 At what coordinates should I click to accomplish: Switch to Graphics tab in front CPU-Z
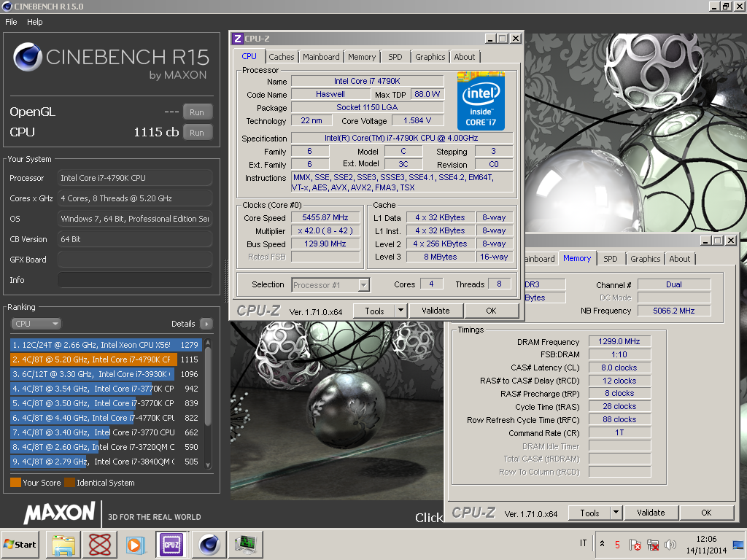pos(430,57)
